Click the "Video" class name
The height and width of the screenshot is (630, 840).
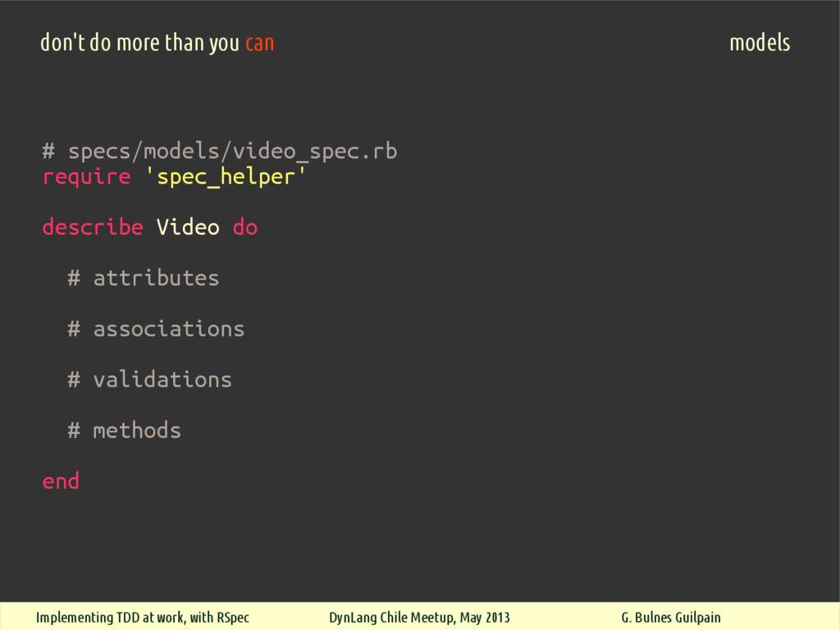[x=188, y=227]
